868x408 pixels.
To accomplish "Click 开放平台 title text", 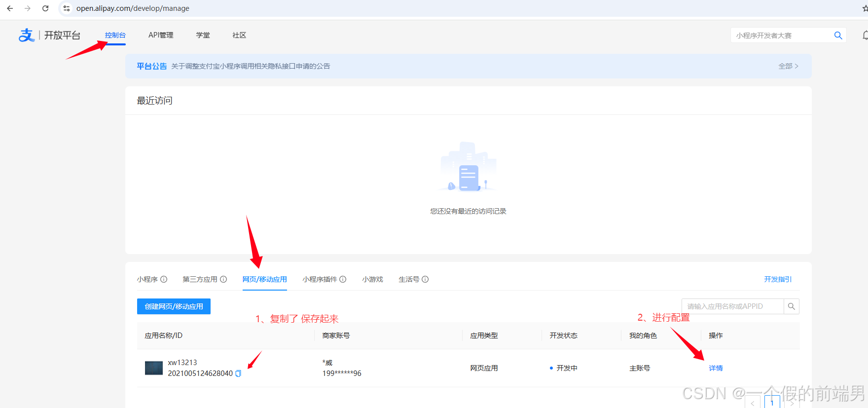I will [x=62, y=35].
